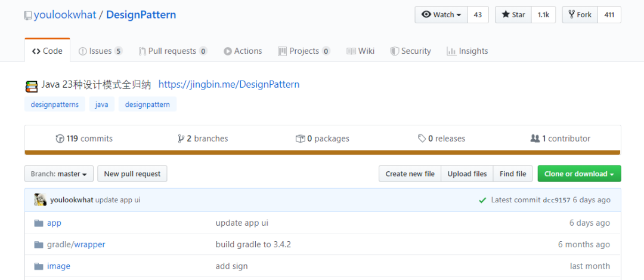View the 1 contributor page
The height and width of the screenshot is (280, 644).
click(x=561, y=139)
